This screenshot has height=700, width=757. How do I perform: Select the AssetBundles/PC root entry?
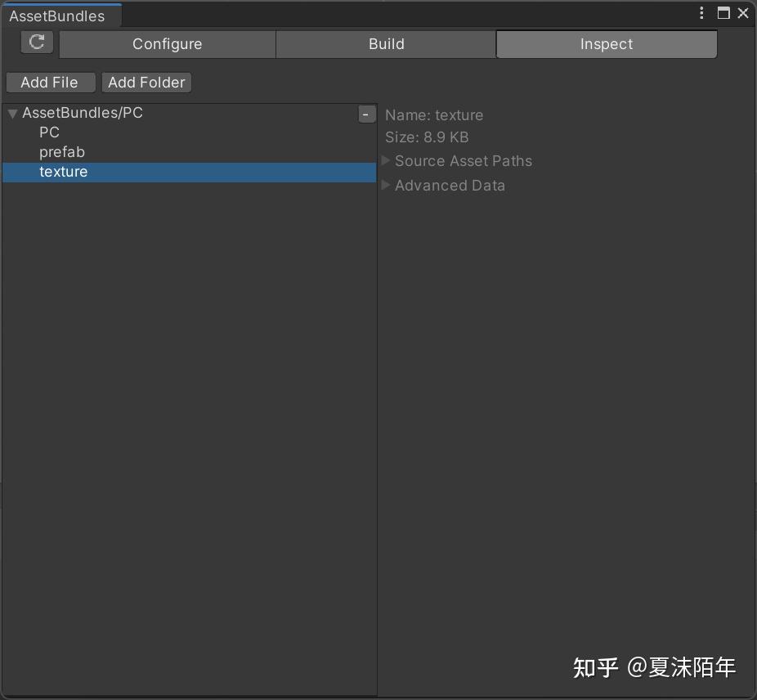click(83, 113)
